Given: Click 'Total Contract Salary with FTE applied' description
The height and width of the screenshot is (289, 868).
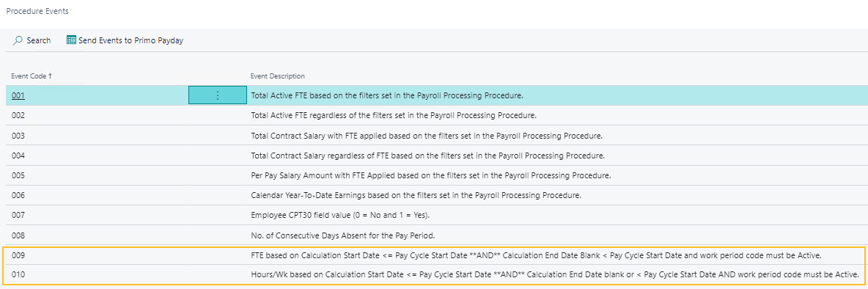Looking at the screenshot, I should pos(427,136).
